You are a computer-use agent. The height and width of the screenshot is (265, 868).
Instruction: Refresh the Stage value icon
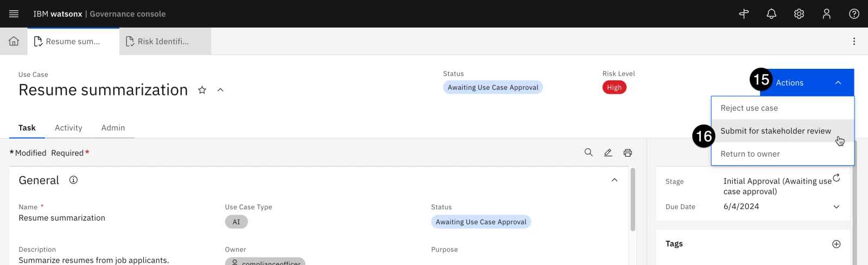[x=837, y=177]
